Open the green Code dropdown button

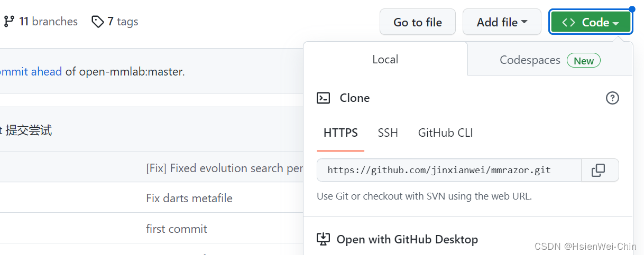coord(591,22)
